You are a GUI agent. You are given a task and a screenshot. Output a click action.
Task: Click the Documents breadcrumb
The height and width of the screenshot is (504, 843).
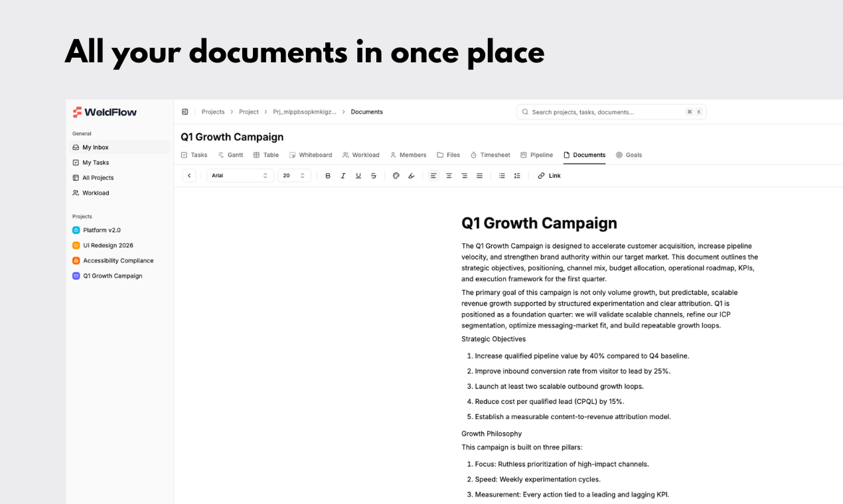(367, 112)
